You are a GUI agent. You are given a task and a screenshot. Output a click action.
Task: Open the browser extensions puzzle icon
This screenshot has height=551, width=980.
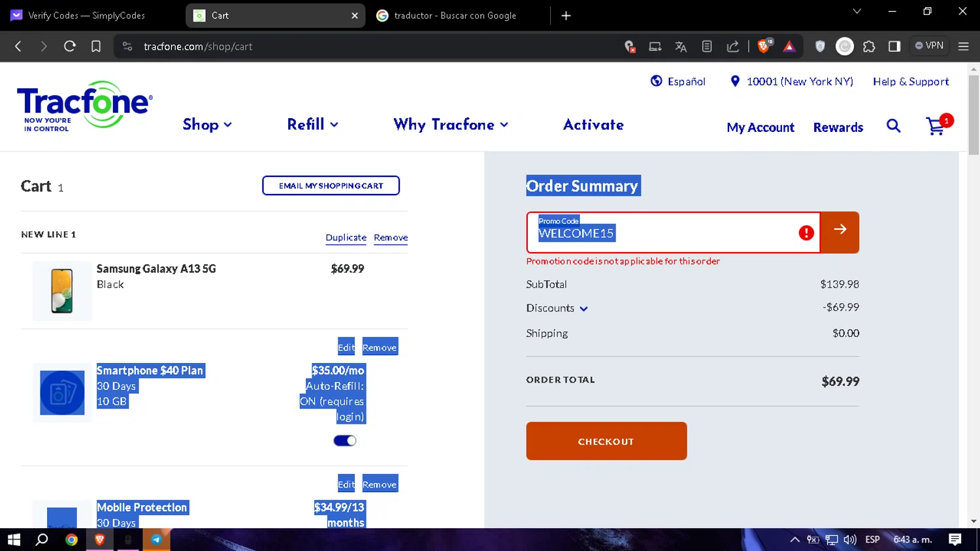point(869,46)
